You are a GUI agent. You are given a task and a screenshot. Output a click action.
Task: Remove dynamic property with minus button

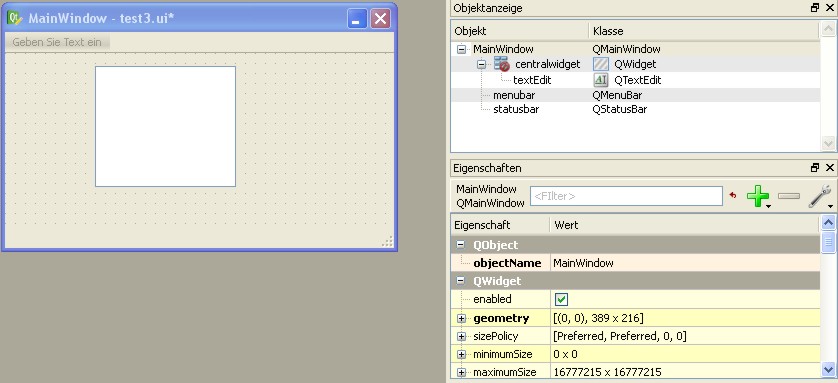(x=789, y=196)
